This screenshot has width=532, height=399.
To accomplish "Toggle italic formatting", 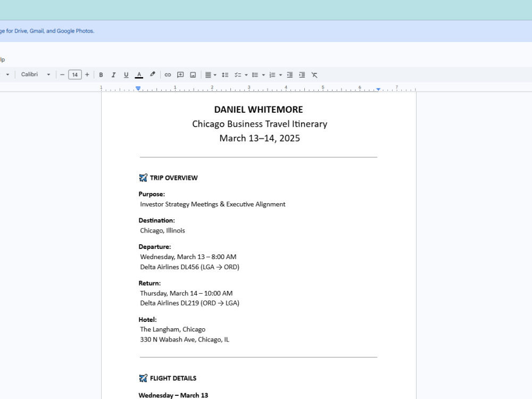I will click(113, 75).
